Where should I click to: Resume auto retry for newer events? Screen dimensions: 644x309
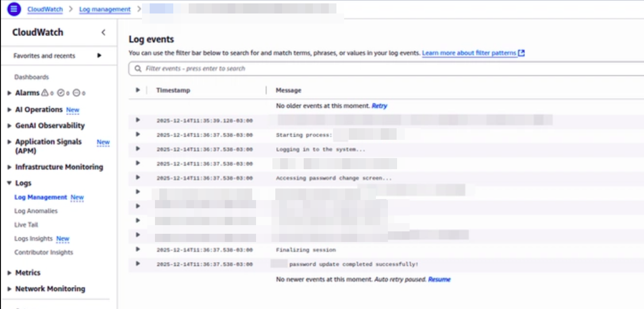coord(438,279)
